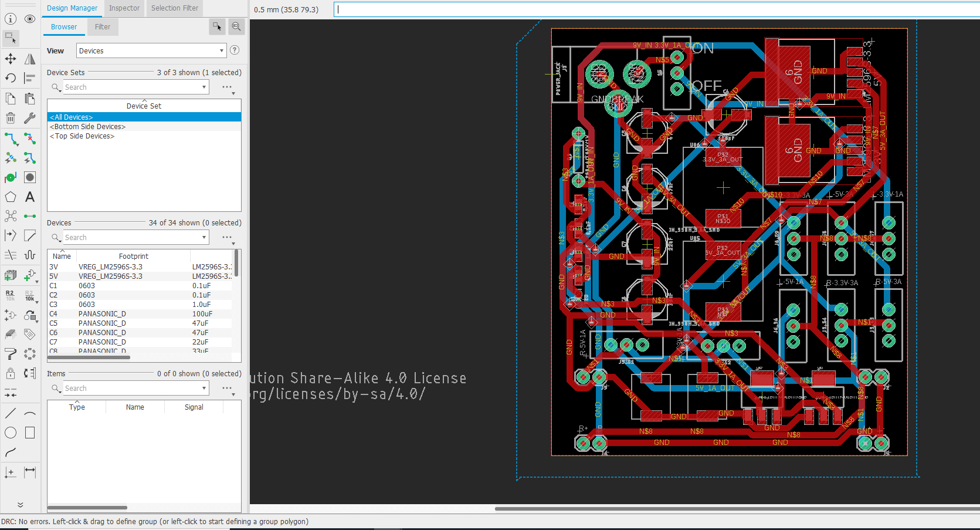Click the zoom-to-selection magnifier button

coord(236,26)
